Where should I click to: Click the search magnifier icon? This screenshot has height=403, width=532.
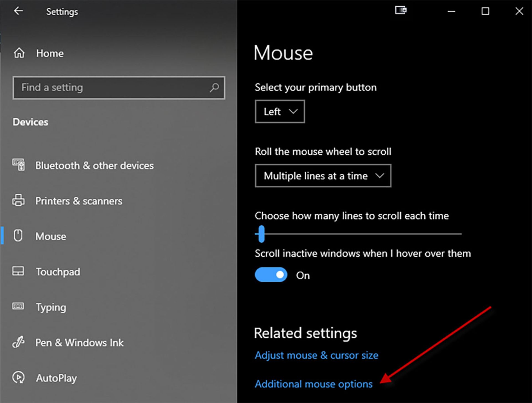tap(214, 88)
